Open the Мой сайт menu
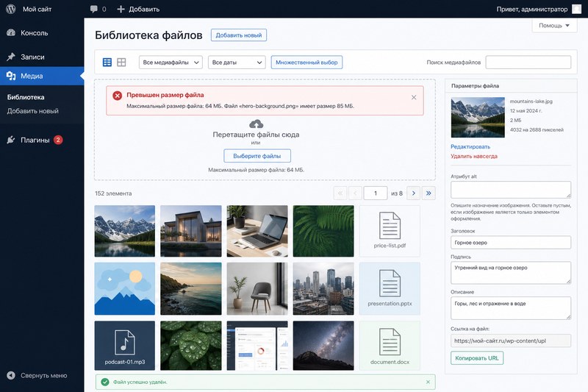Screen dimensions: 588x392 (x=37, y=9)
